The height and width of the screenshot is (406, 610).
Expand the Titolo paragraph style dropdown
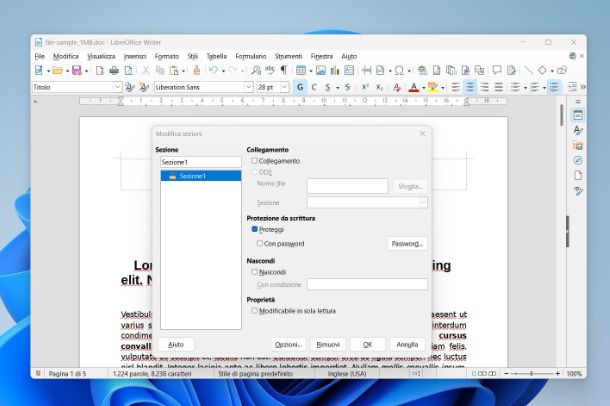(x=117, y=87)
